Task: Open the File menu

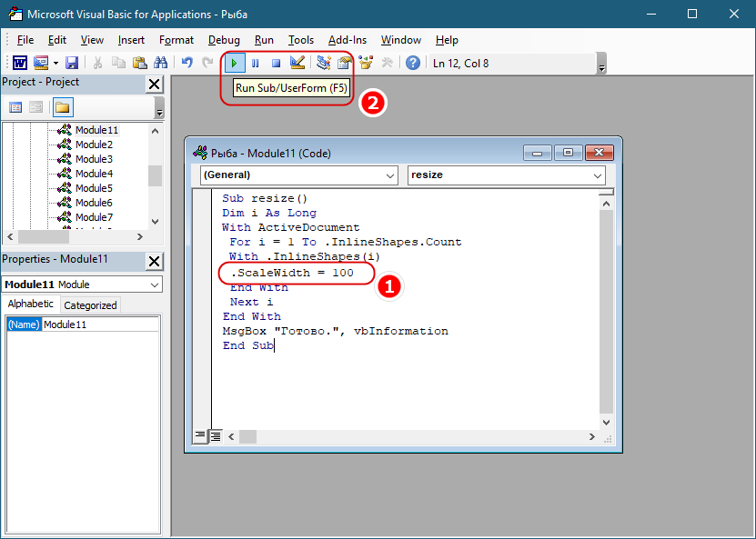Action: (25, 40)
